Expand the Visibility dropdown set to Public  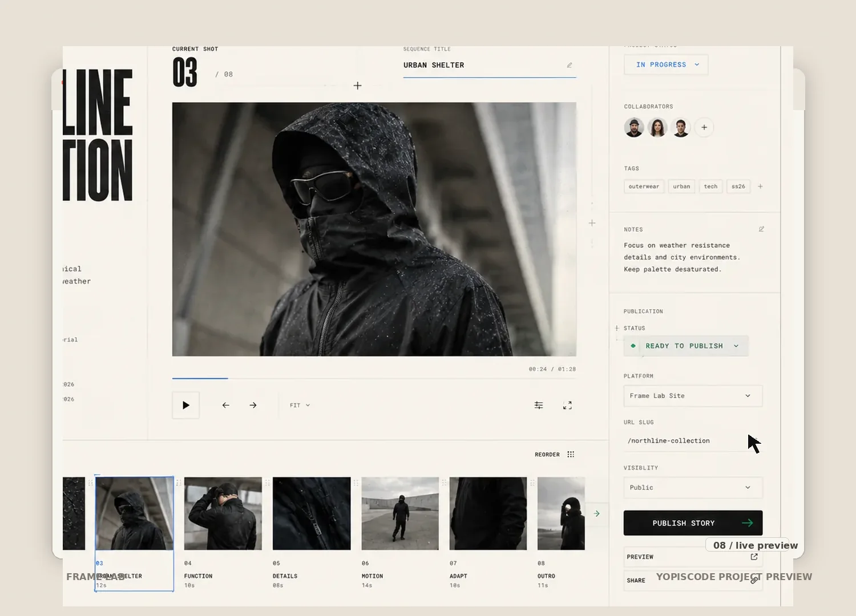click(693, 488)
